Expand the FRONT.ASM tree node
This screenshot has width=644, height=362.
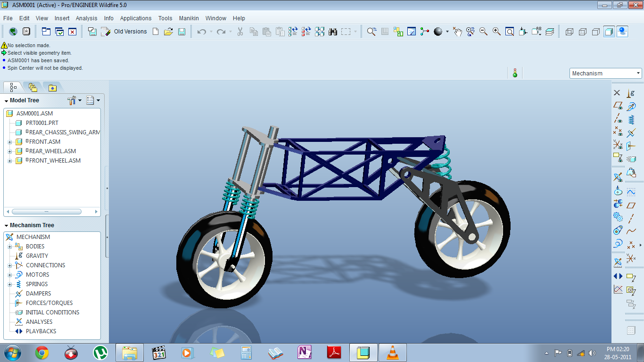click(9, 142)
